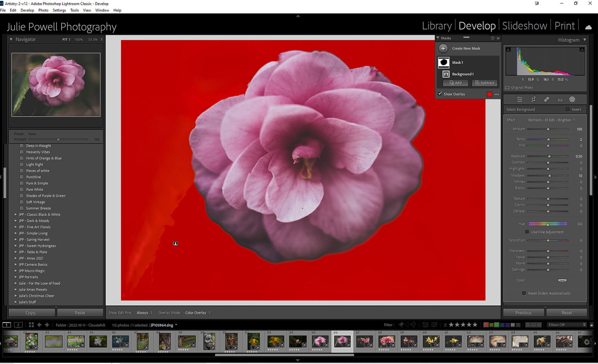
Task: Switch to the Library module
Action: pos(437,26)
